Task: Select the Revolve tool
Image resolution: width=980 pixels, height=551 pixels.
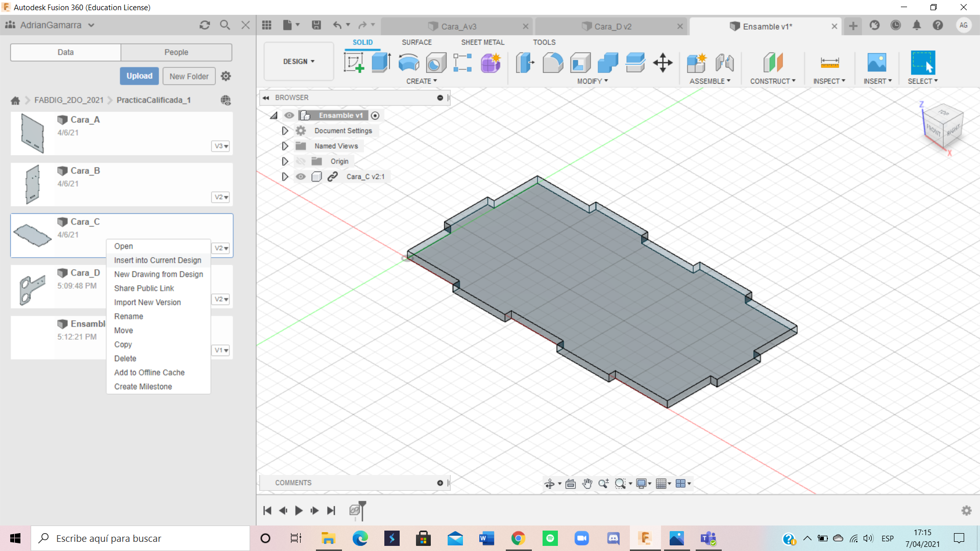Action: coord(408,63)
